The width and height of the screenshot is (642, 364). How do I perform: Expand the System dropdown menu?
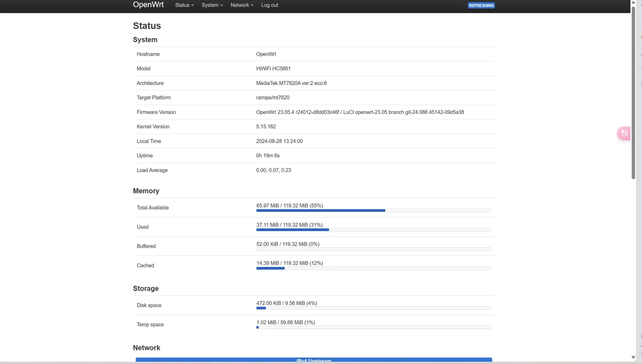pyautogui.click(x=212, y=5)
